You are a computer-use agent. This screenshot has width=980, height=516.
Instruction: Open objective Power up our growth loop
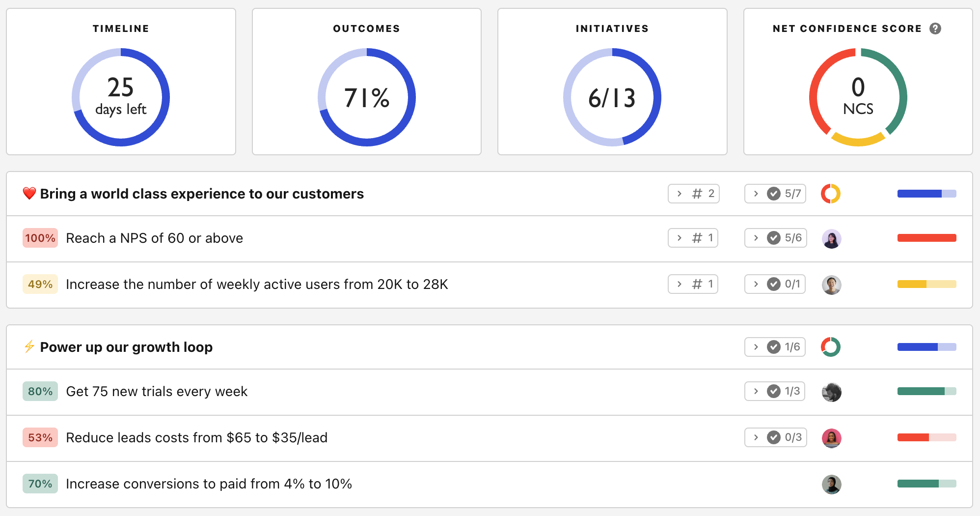[x=126, y=347]
